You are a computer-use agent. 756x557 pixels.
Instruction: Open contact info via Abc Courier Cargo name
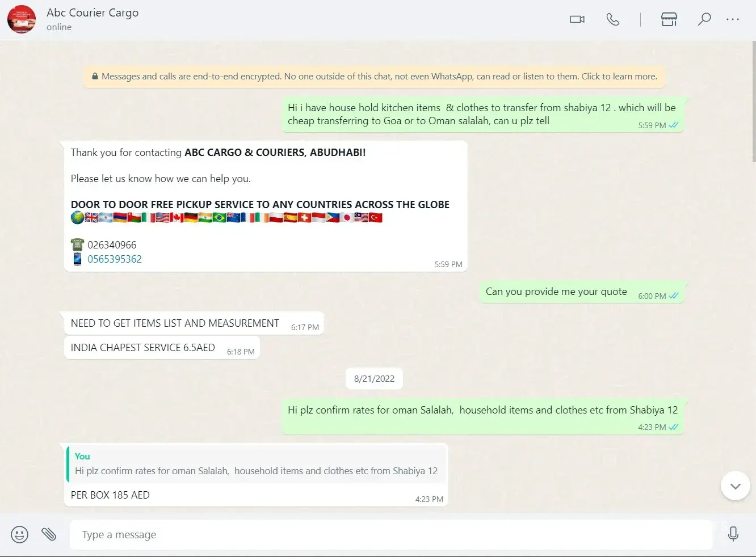(93, 12)
